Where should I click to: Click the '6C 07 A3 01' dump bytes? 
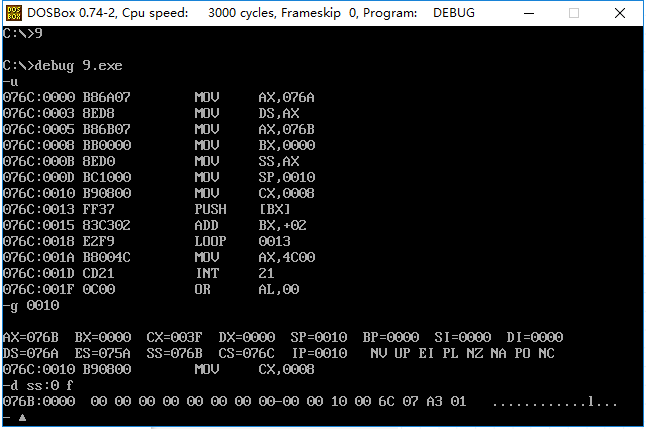(x=423, y=401)
